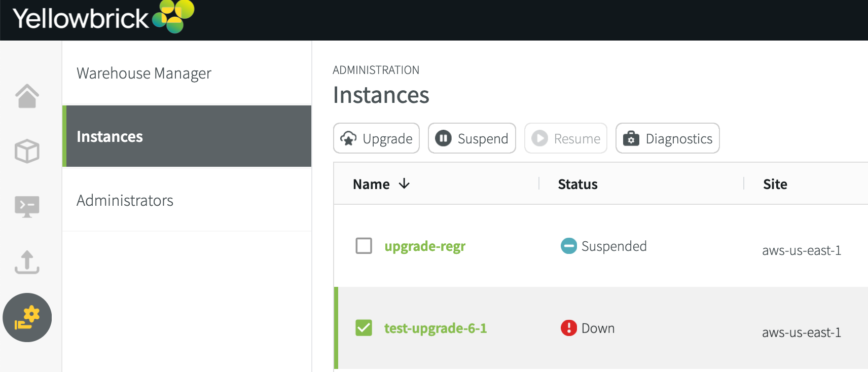This screenshot has height=372, width=868.
Task: Open instance Diagnostics
Action: point(667,138)
